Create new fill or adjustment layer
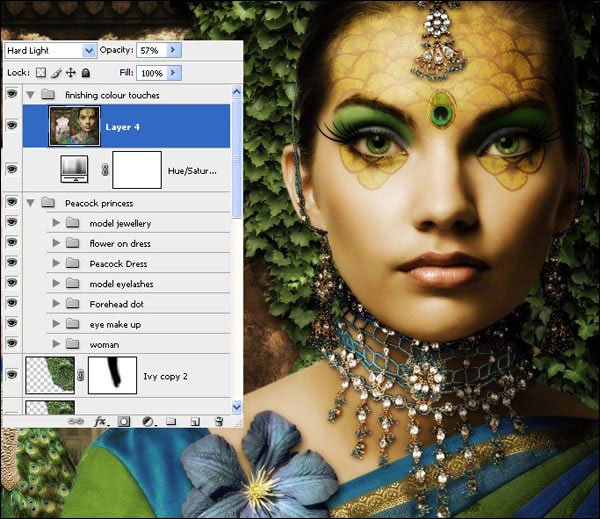The width and height of the screenshot is (600, 519). [148, 422]
